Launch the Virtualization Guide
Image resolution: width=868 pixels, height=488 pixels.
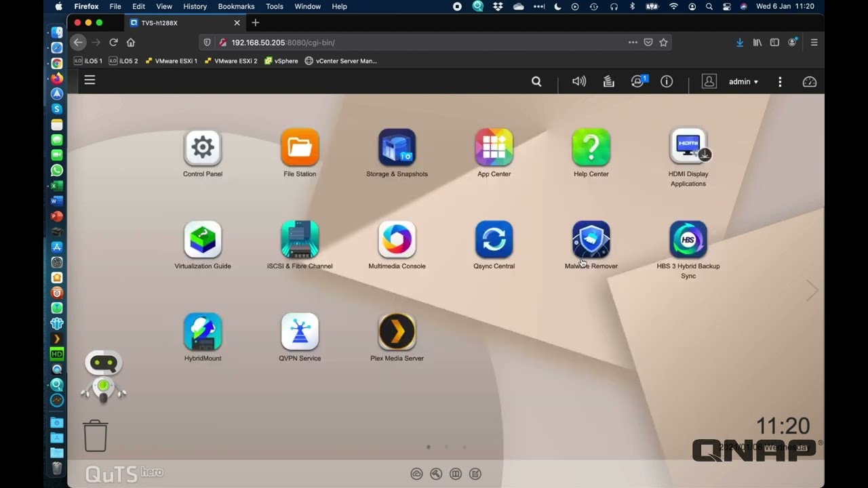[x=203, y=239]
